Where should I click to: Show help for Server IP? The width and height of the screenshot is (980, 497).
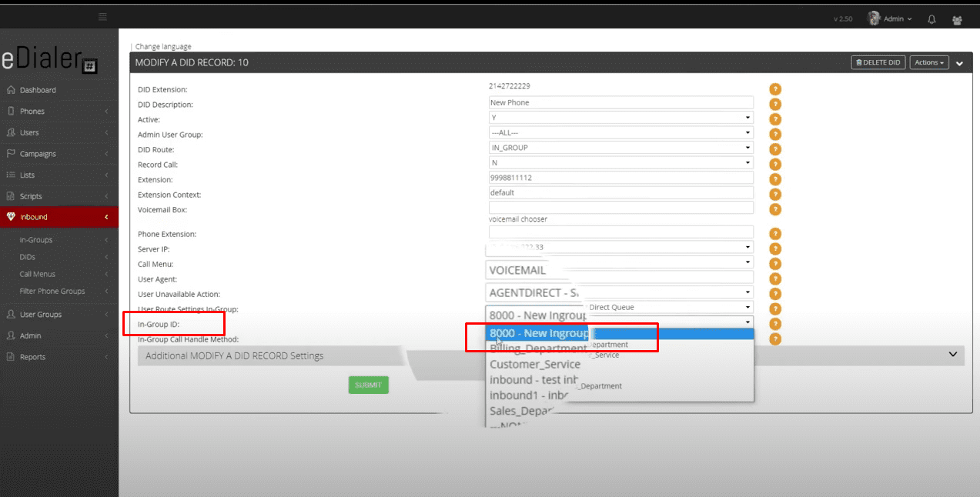tap(775, 249)
